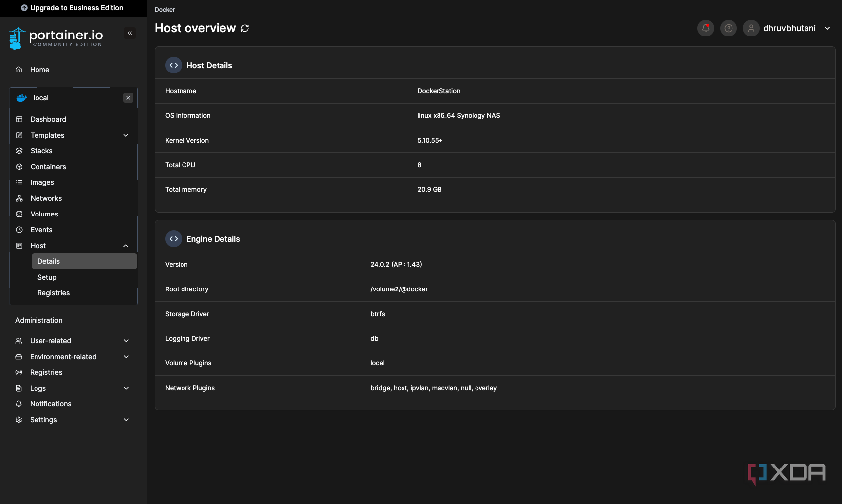Click the 20.9 GB total memory value
The image size is (842, 504).
(429, 189)
